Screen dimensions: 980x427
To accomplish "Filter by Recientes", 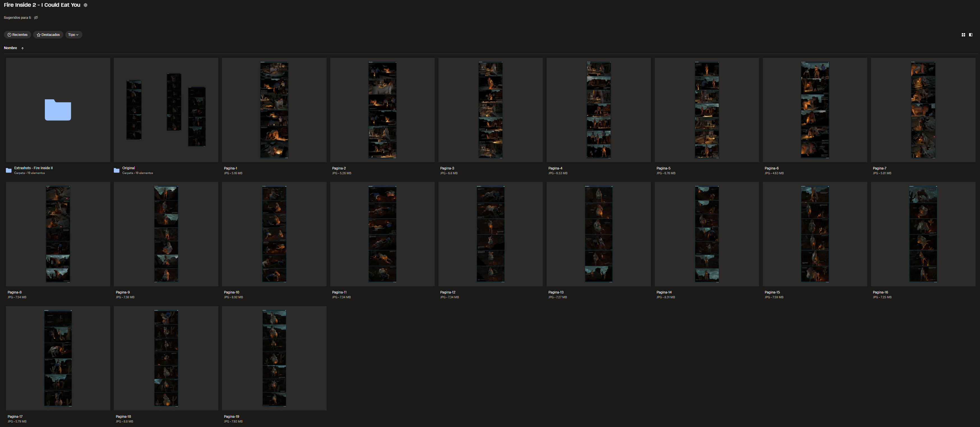I will [17, 35].
